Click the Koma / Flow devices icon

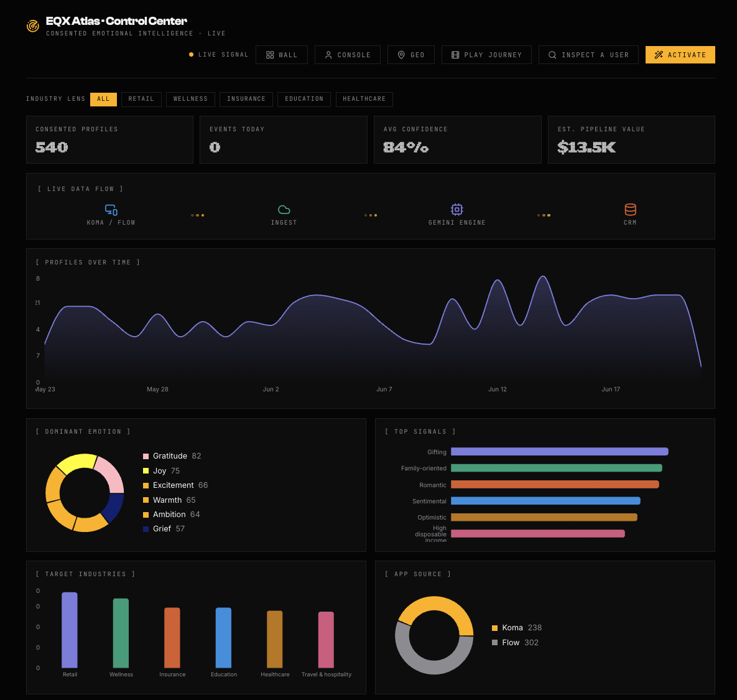pyautogui.click(x=111, y=210)
